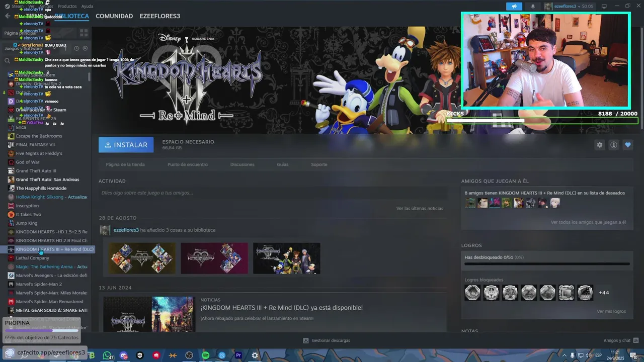This screenshot has width=644, height=362.
Task: Click Ver mis logros link
Action: pos(611,311)
